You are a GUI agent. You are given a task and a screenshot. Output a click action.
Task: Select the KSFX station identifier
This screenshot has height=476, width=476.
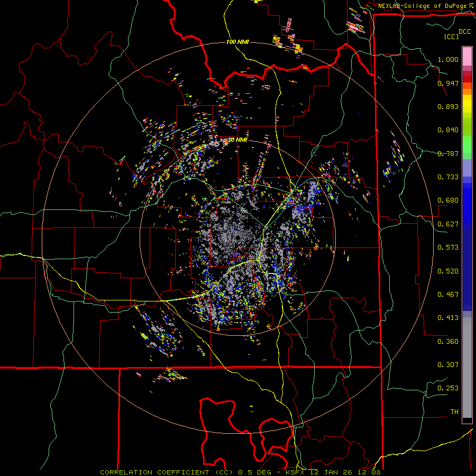point(296,472)
